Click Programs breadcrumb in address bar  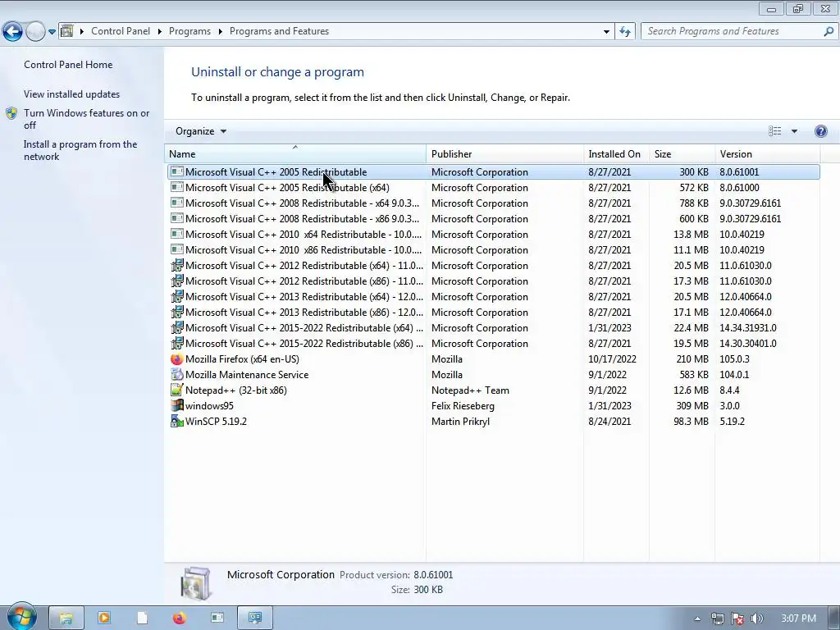point(189,31)
